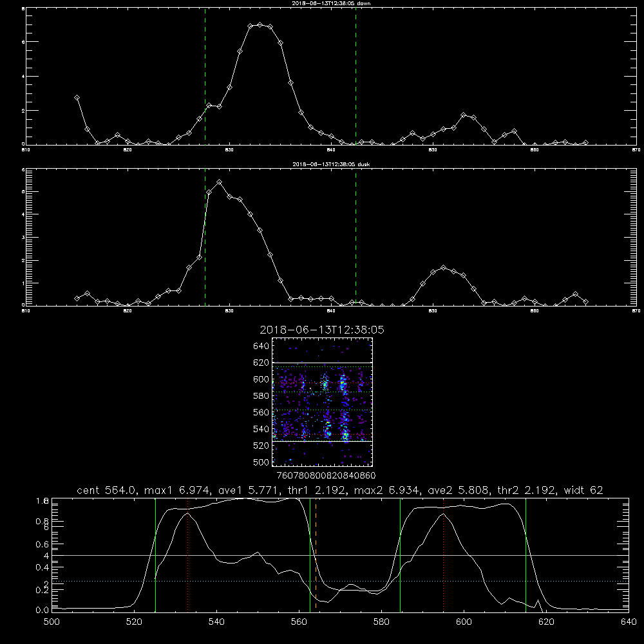Click the '600' label on bottom plot x-axis
The image size is (644, 644).
464,622
